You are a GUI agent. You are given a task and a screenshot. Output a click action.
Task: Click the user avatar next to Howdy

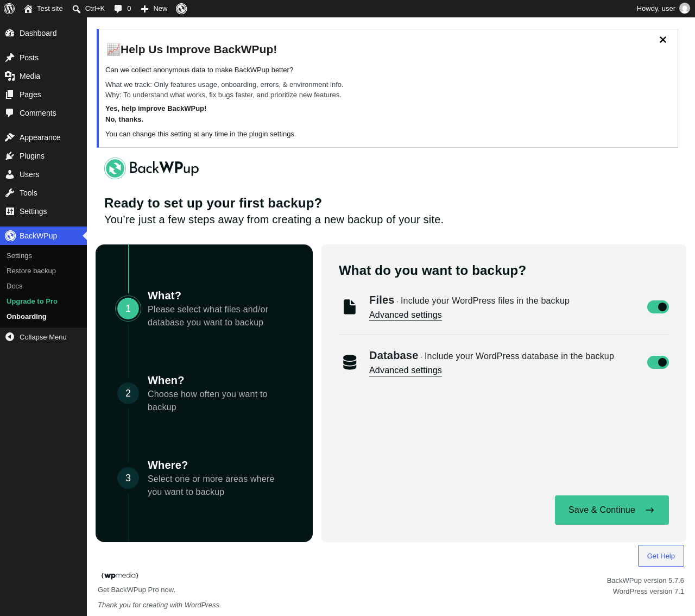[x=685, y=9]
